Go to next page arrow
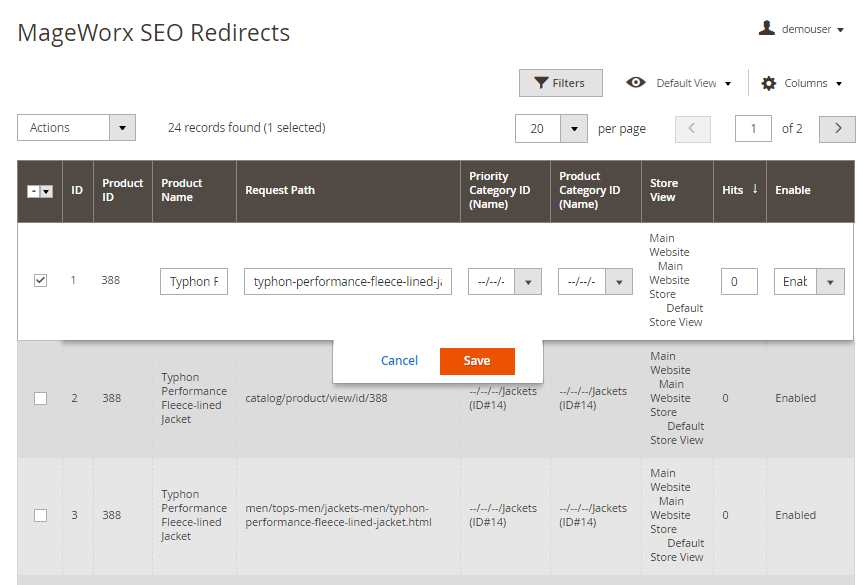The width and height of the screenshot is (863, 585). click(837, 128)
